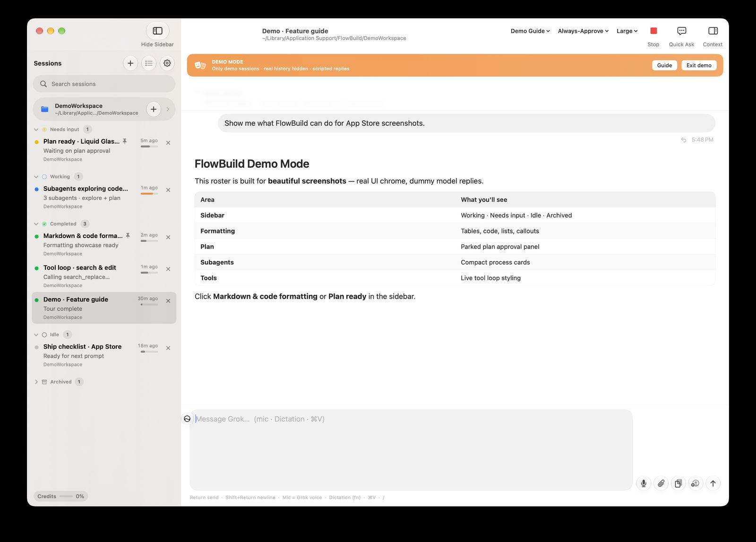Image resolution: width=756 pixels, height=542 pixels.
Task: Click the circle-minus icon beside the message field
Action: click(187, 419)
